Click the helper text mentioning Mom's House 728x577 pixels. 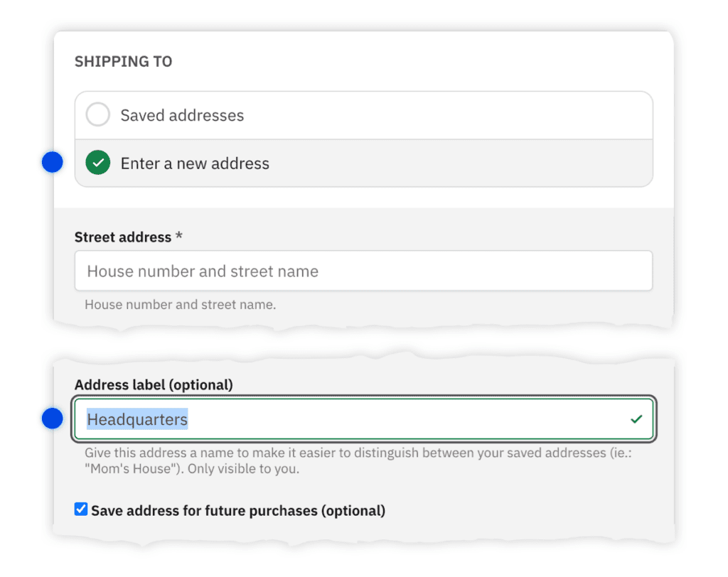pyautogui.click(x=358, y=460)
